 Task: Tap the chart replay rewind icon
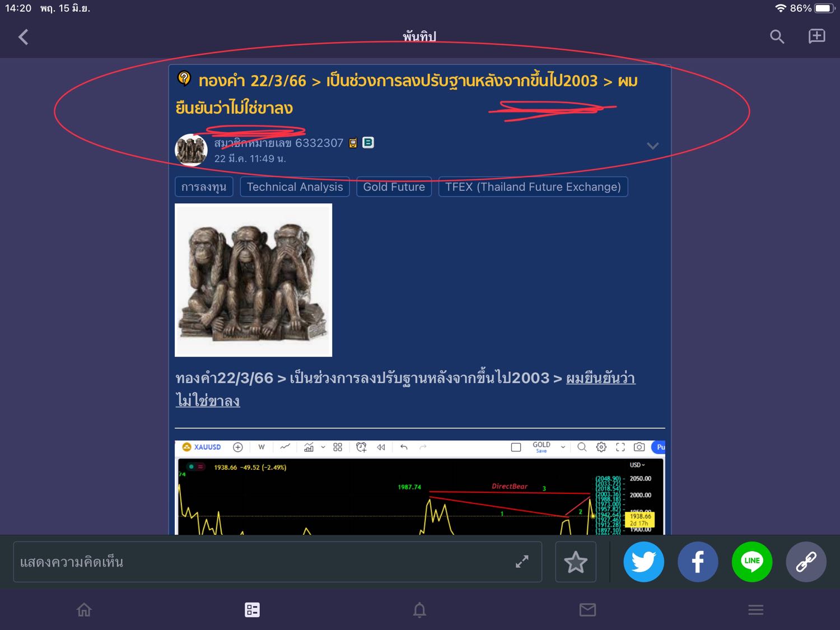381,447
